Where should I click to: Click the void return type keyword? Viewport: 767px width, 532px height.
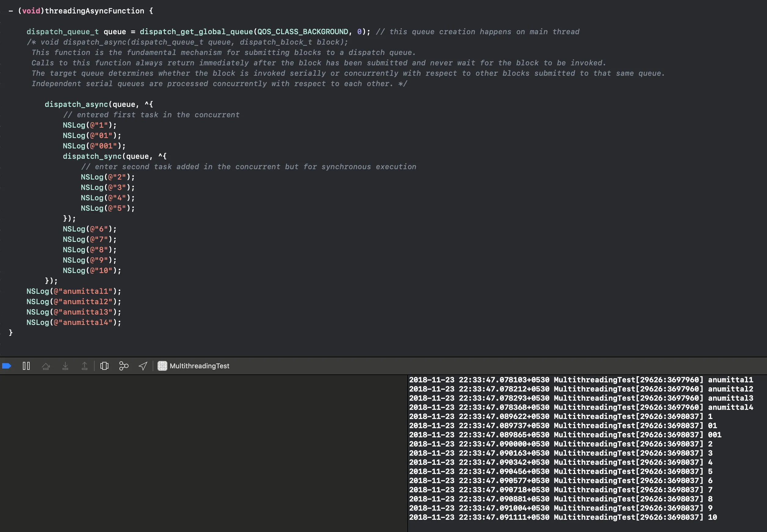[31, 11]
